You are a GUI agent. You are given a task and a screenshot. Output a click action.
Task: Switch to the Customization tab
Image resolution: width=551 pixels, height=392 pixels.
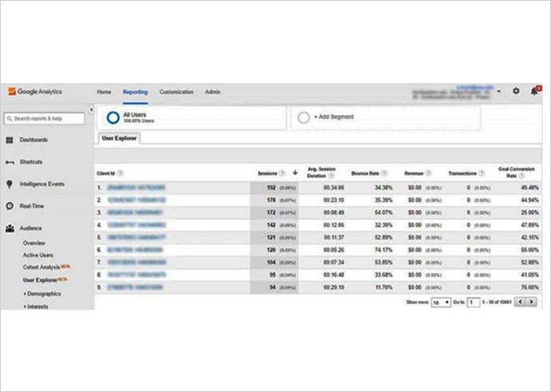tap(176, 92)
